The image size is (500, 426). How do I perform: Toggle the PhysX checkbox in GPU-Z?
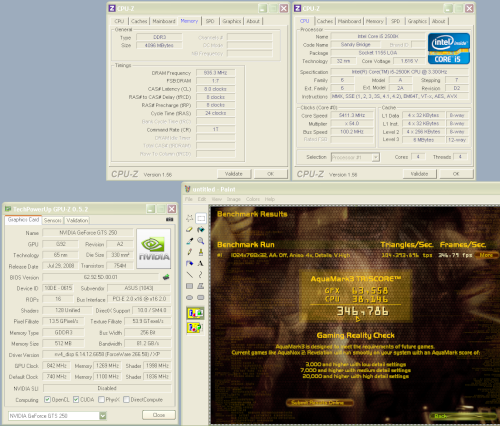[101, 399]
